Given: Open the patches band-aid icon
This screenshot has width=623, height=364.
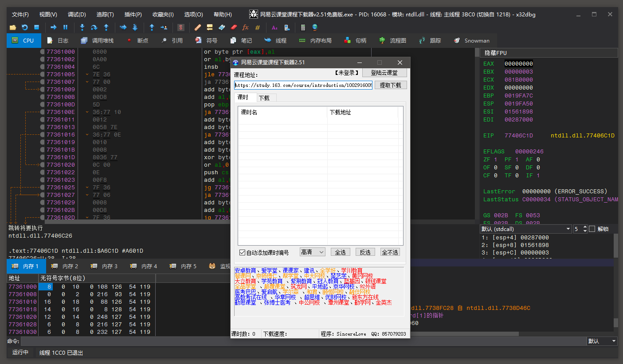Looking at the screenshot, I should coord(198,27).
